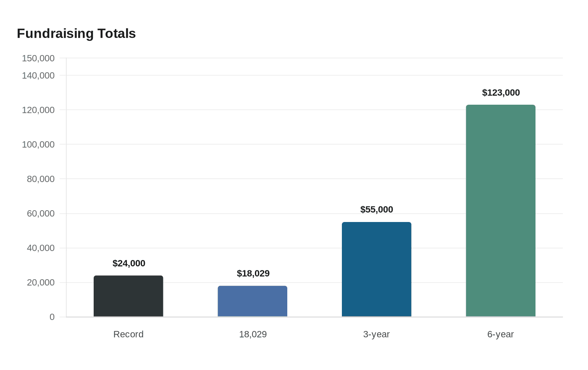The image size is (588, 370).
Task: Click the 0 y-axis tick label
Action: (52, 317)
